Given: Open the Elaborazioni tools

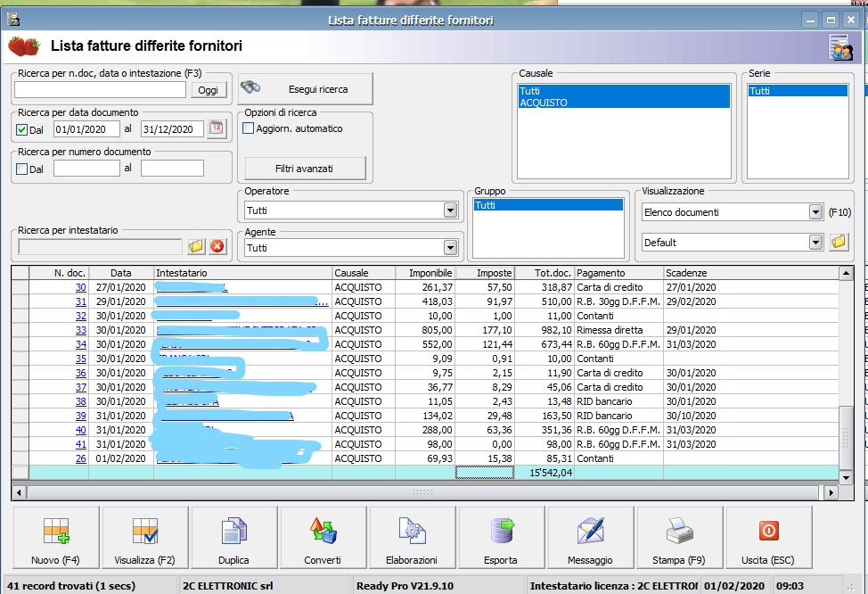Looking at the screenshot, I should (x=412, y=538).
